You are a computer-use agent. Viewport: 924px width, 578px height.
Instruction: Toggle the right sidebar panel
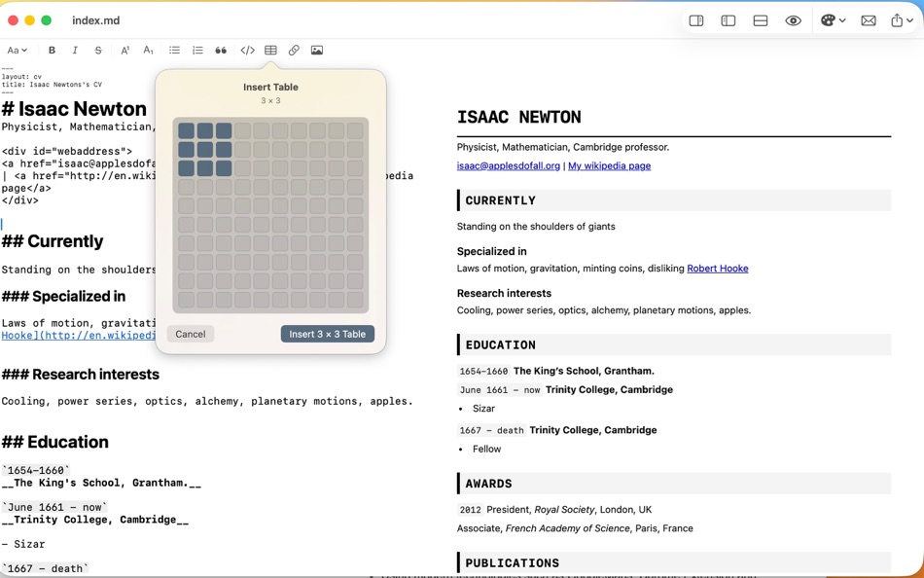[696, 20]
